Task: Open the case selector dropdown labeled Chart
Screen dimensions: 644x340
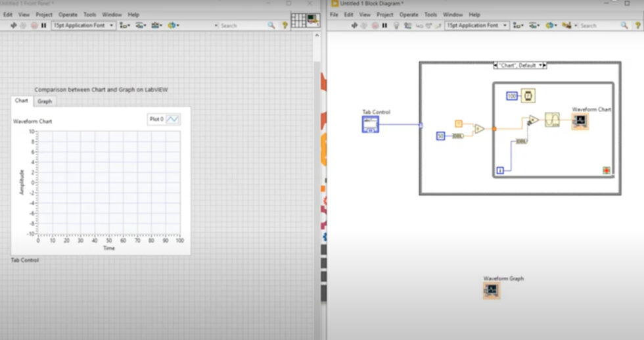Action: pyautogui.click(x=519, y=65)
